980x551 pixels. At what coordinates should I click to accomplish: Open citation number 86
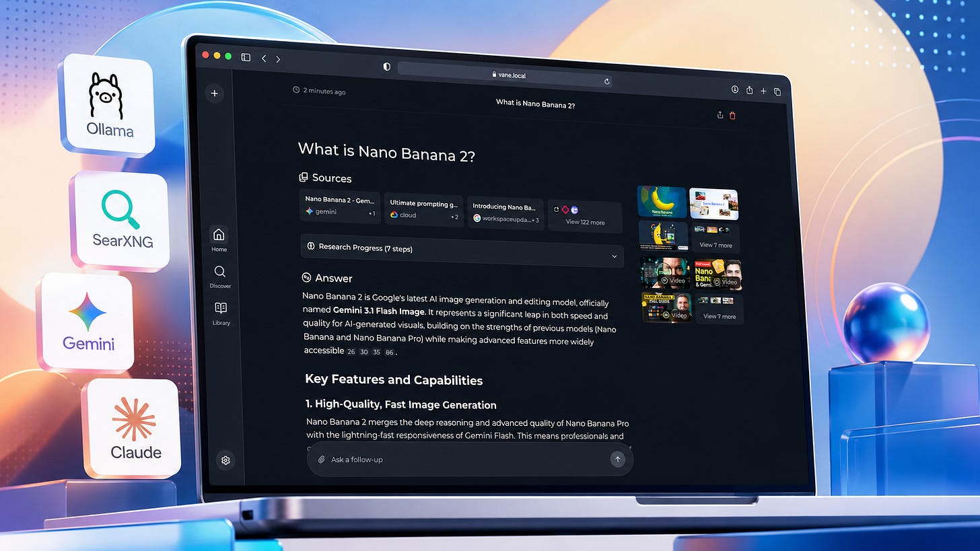(389, 352)
